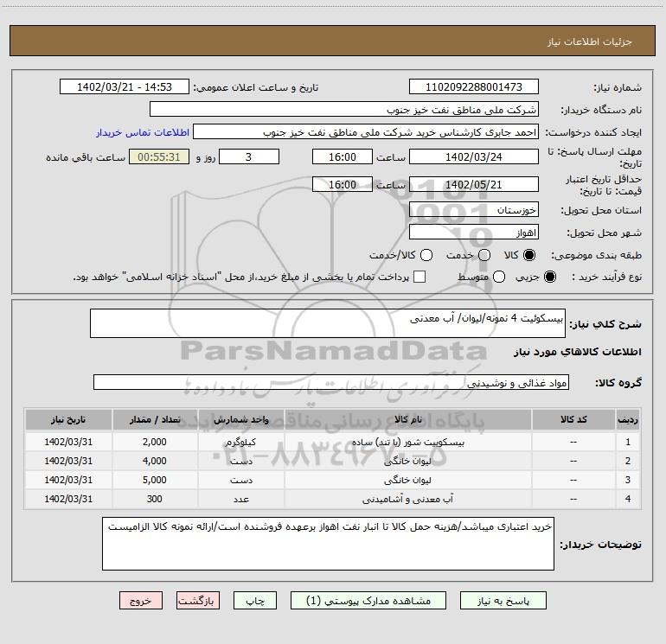Click the خروج exit button
Viewport: 666px width, 644px height.
(141, 601)
